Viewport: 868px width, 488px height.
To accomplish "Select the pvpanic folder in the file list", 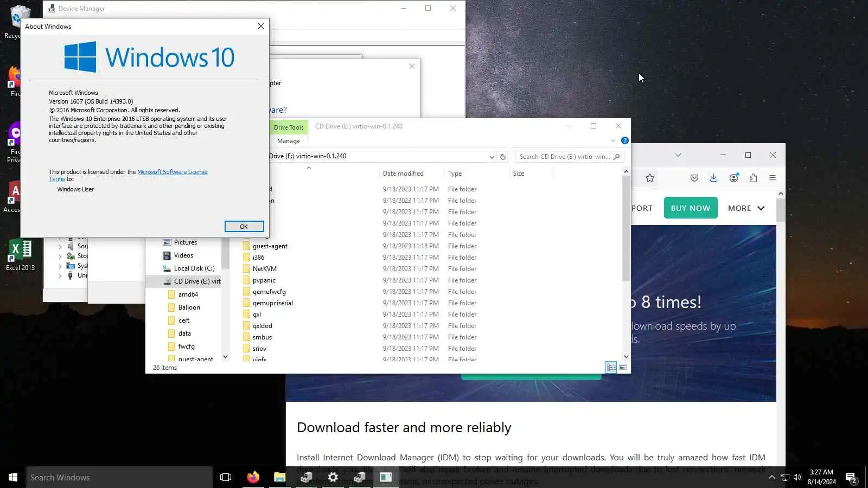I will pos(264,280).
